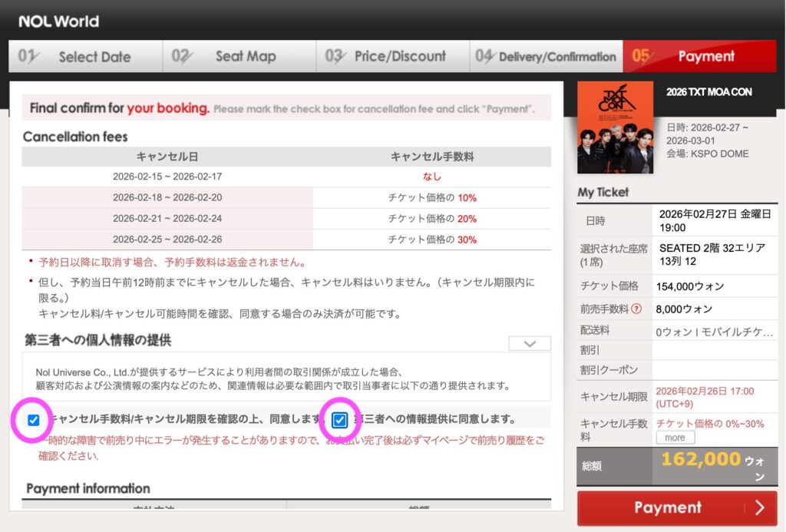Click the Payment information heading
Image resolution: width=786 pixels, height=532 pixels.
(x=88, y=488)
